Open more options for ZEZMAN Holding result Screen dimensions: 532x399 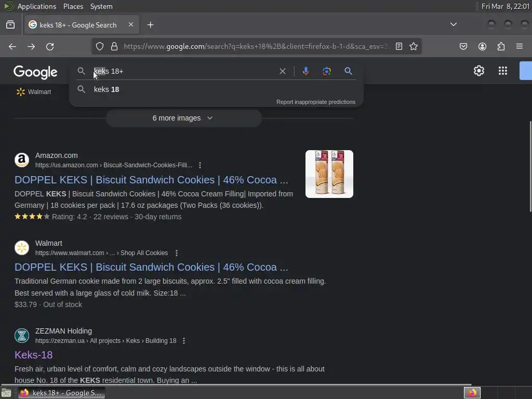point(184,341)
